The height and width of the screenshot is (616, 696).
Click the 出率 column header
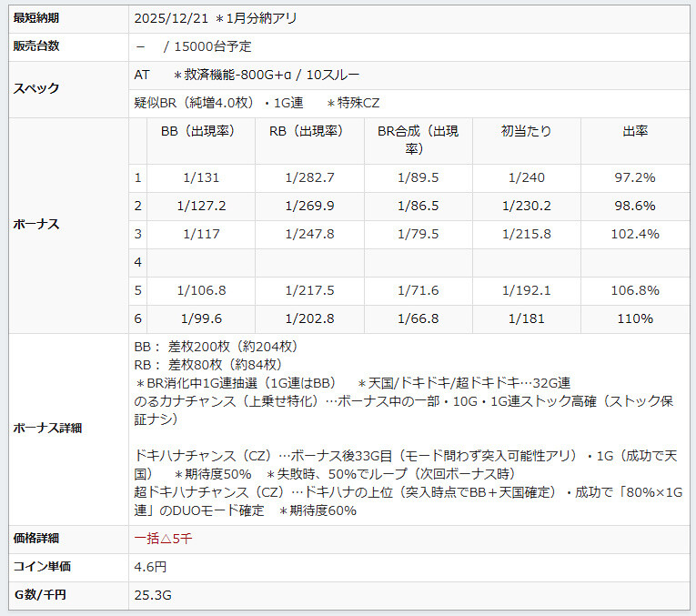(x=635, y=131)
